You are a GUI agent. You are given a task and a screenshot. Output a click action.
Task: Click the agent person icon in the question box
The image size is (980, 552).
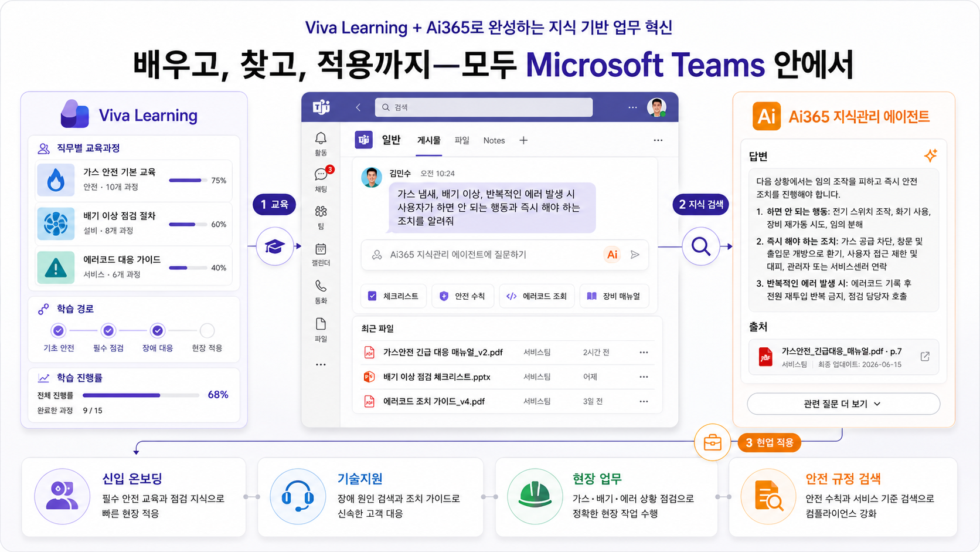click(x=377, y=255)
